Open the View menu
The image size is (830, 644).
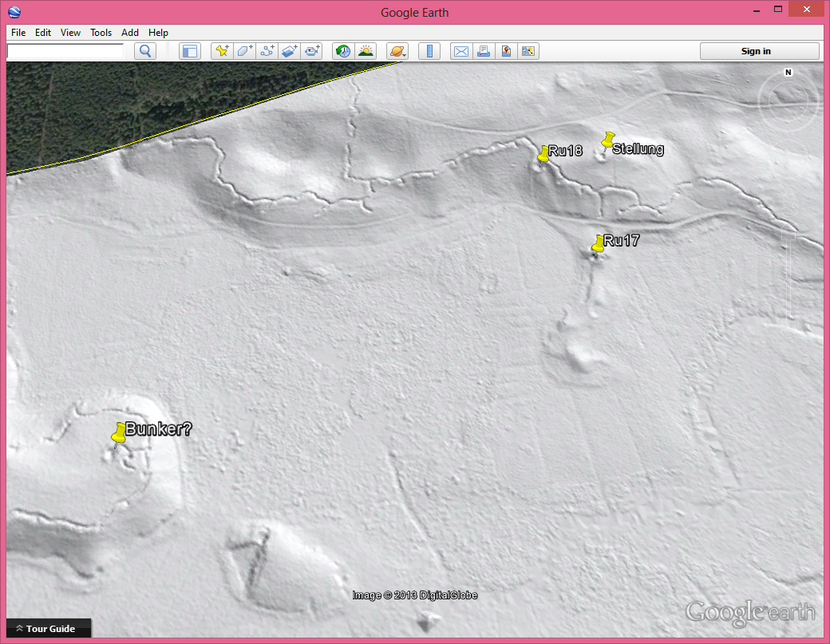[x=70, y=33]
